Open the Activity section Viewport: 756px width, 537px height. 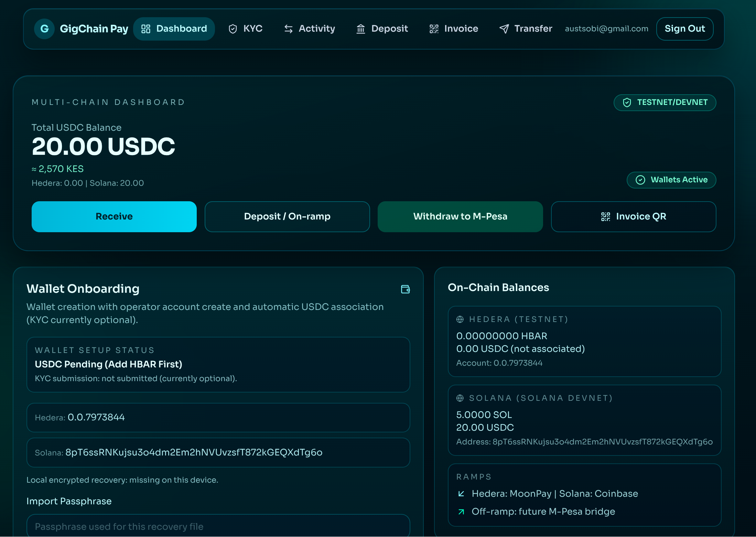point(310,29)
